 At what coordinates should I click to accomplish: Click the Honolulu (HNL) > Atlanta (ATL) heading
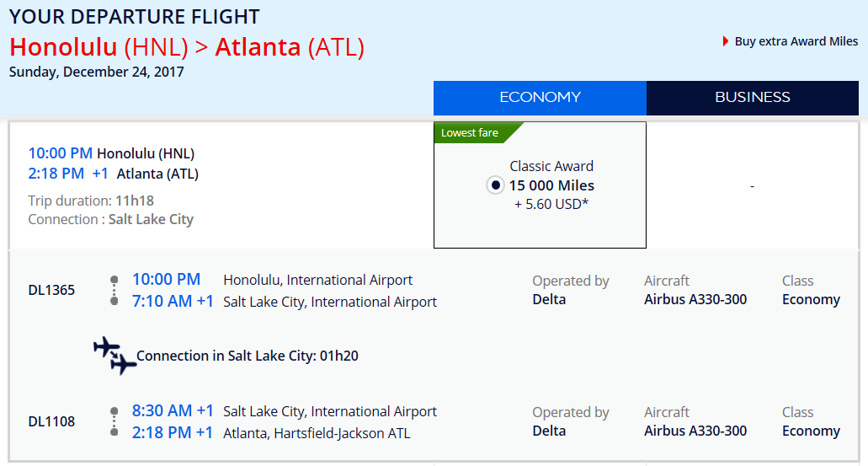(187, 47)
